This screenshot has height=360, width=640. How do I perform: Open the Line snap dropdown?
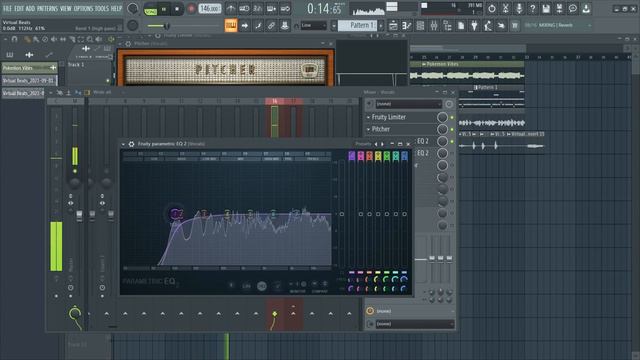click(x=313, y=26)
